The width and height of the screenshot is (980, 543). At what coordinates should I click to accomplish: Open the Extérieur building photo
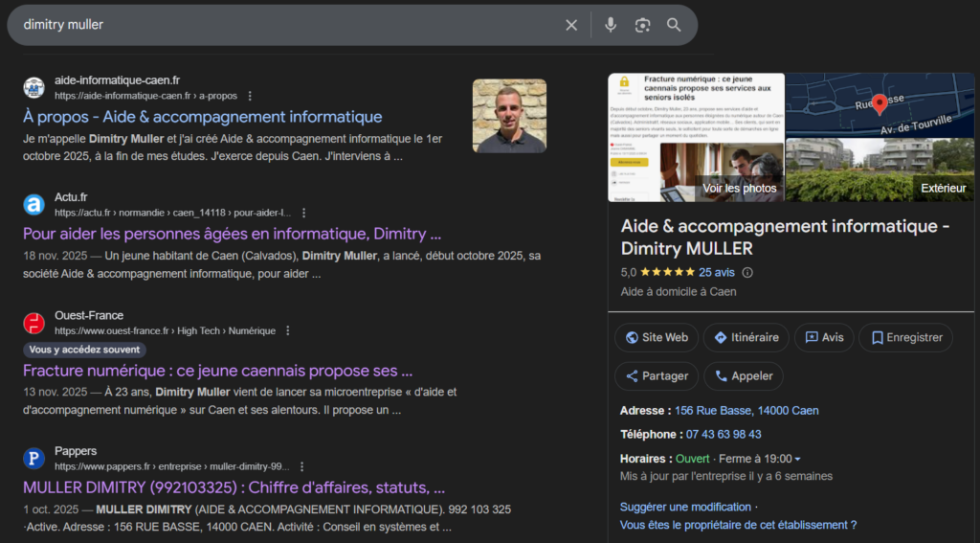(880, 170)
